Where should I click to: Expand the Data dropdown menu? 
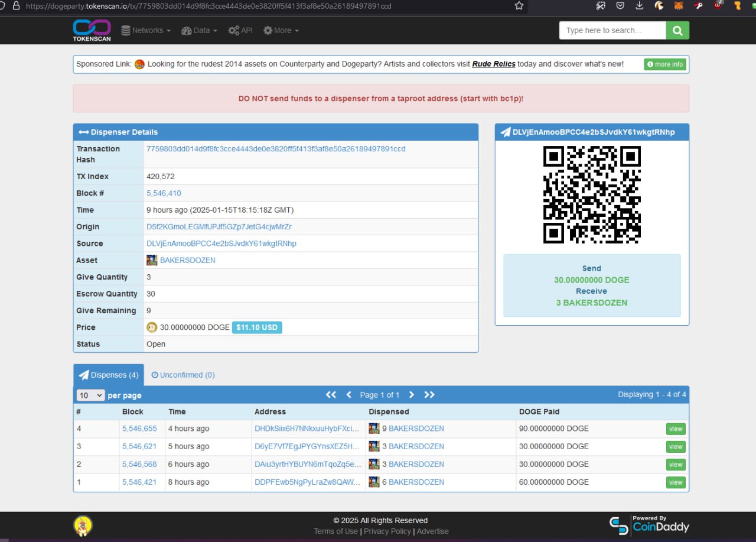[x=199, y=30]
